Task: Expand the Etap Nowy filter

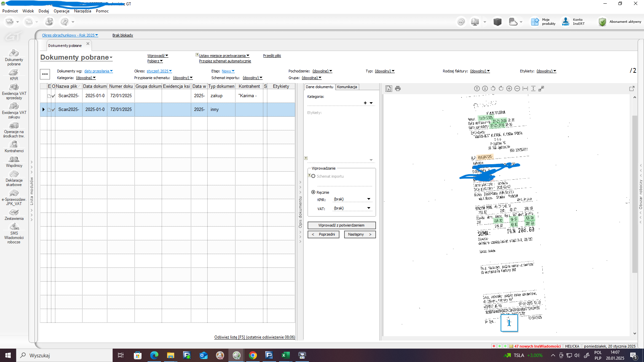Action: tap(228, 71)
